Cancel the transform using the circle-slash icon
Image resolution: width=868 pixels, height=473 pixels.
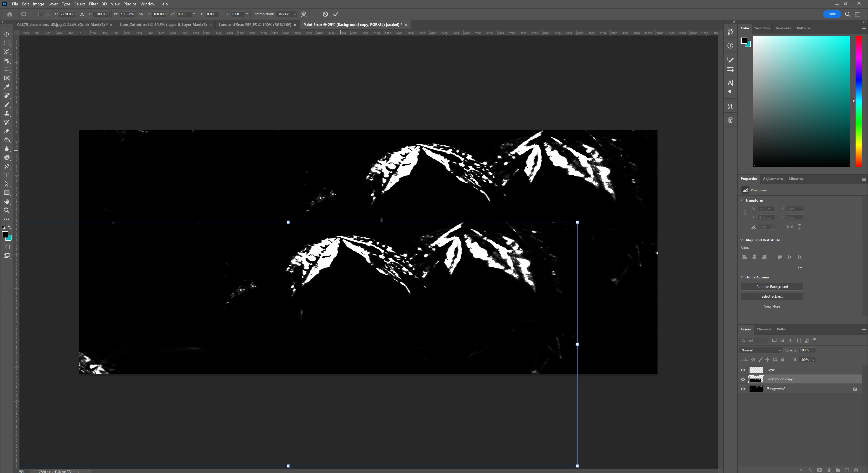coord(325,14)
